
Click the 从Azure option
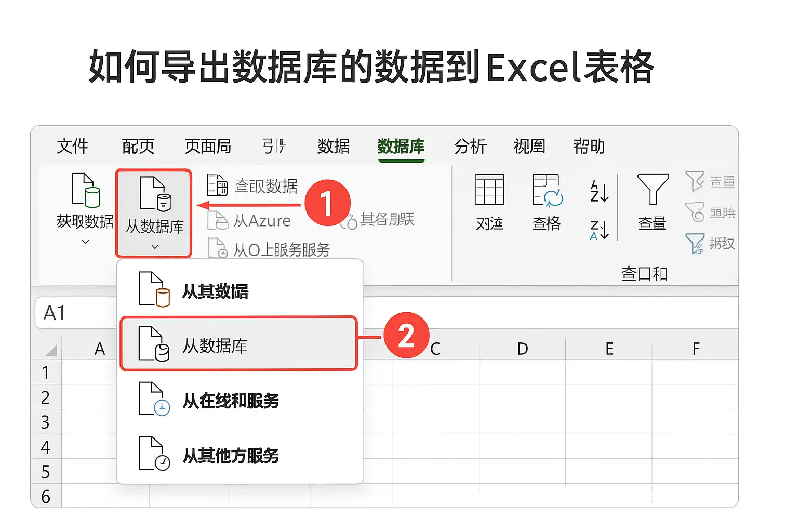249,221
